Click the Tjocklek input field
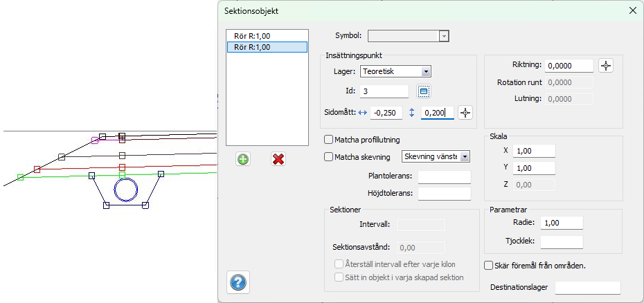The image size is (644, 303). 562,241
